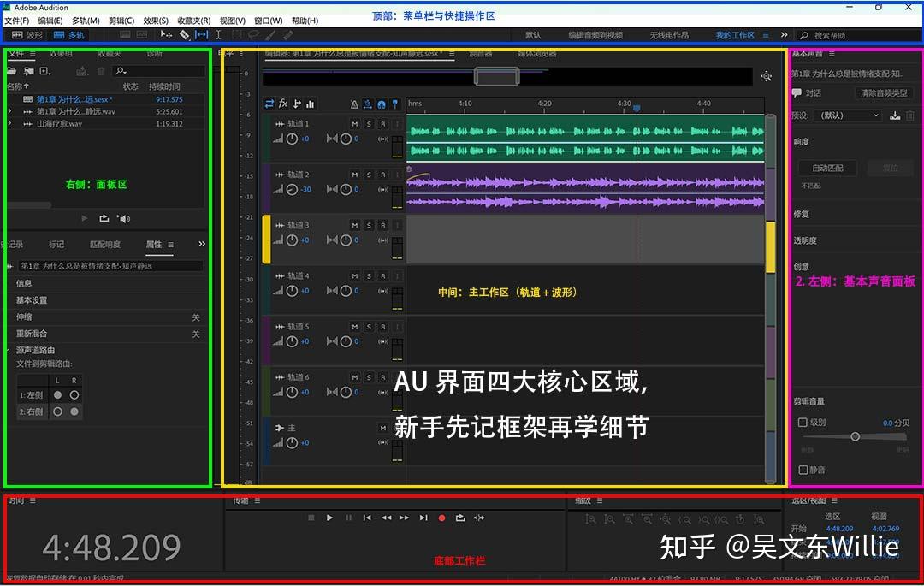The width and height of the screenshot is (924, 586).
Task: Click the Stop transport button
Action: coord(311,518)
